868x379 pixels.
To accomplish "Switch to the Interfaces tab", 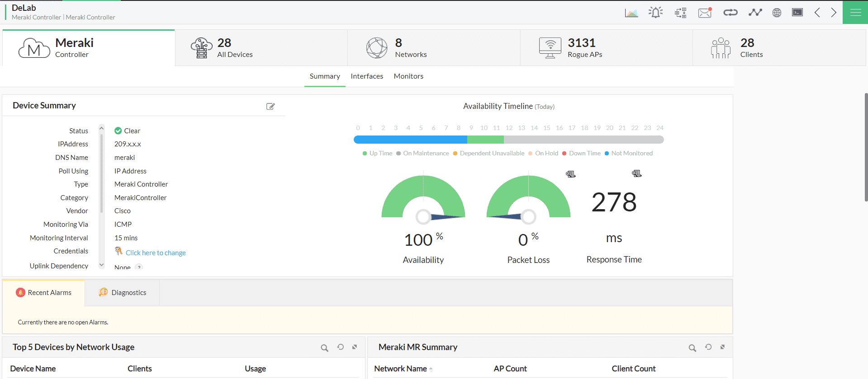I will pyautogui.click(x=367, y=76).
